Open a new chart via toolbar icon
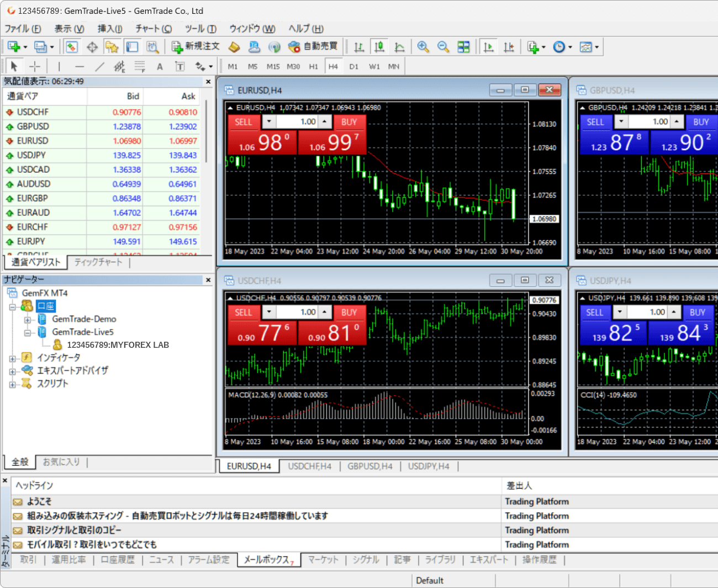 [x=14, y=47]
